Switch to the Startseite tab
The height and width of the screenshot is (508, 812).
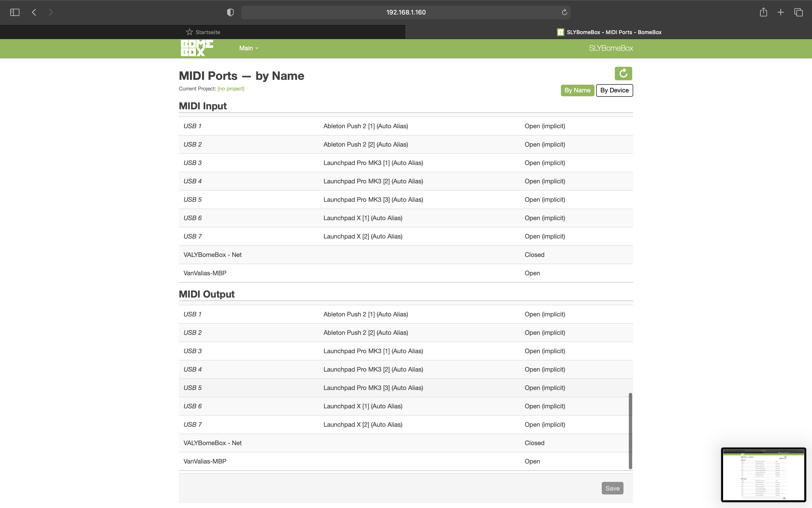coord(203,32)
